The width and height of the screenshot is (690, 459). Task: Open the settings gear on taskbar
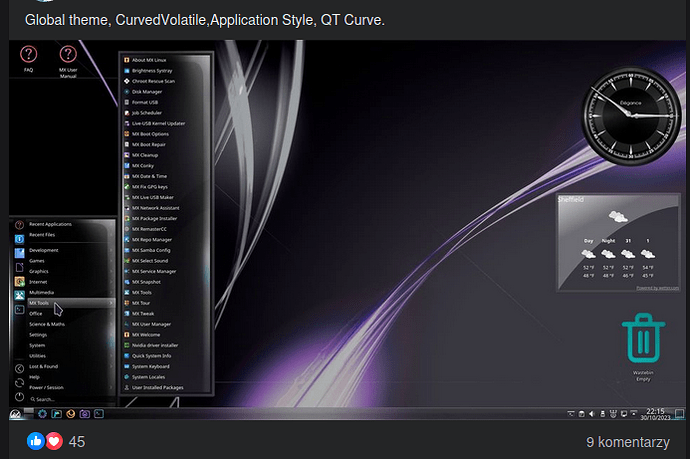click(x=42, y=414)
